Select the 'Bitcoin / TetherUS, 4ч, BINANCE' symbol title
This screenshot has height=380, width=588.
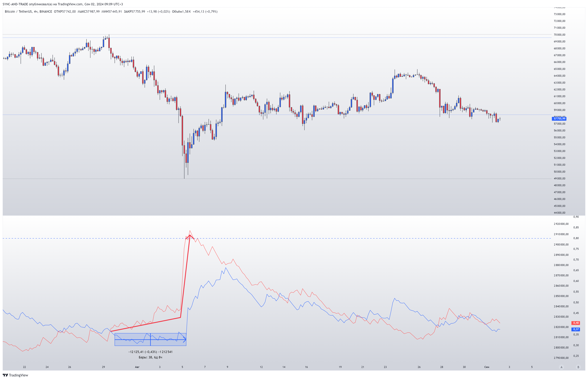point(28,12)
